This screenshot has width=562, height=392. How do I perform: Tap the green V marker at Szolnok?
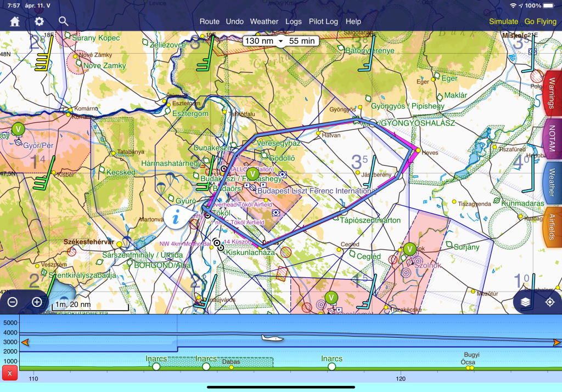click(x=409, y=249)
